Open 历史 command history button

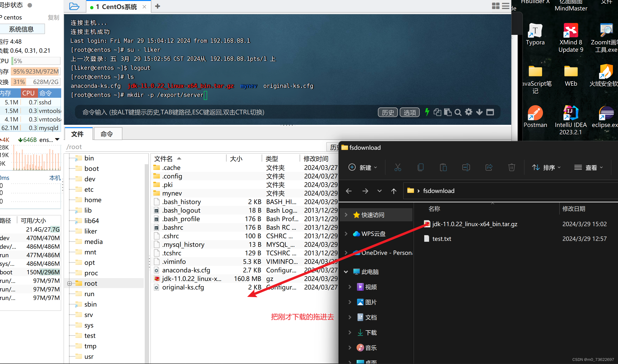click(x=388, y=112)
